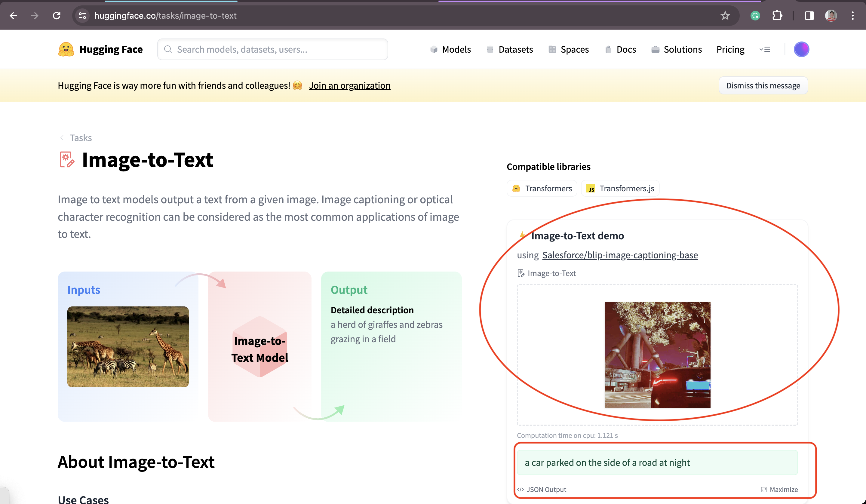Open the Datasets section
Viewport: 866px width, 504px height.
(x=510, y=50)
